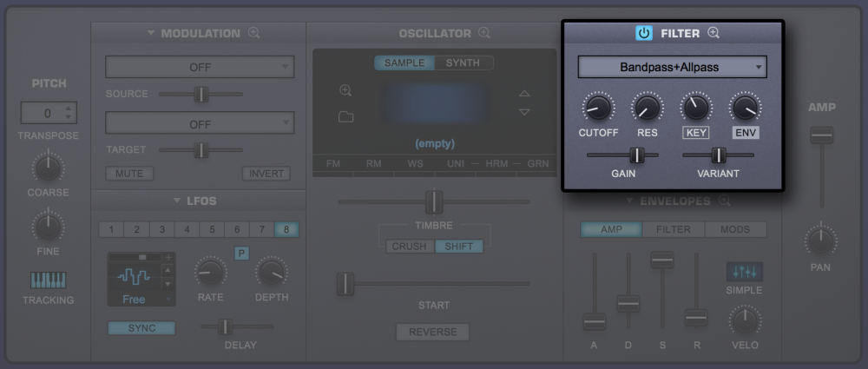
Task: Click the filter ENV knob
Action: 745,108
